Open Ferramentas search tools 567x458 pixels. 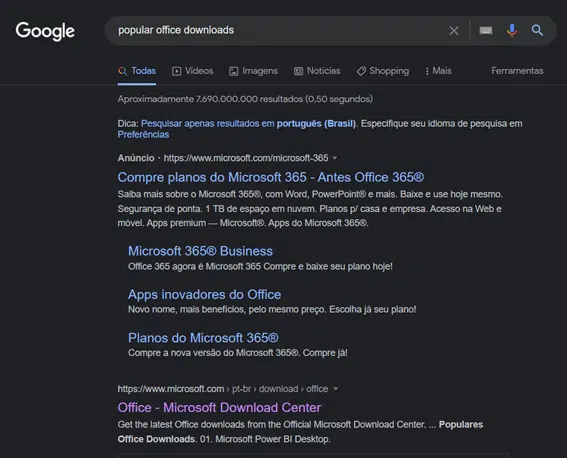pos(517,71)
